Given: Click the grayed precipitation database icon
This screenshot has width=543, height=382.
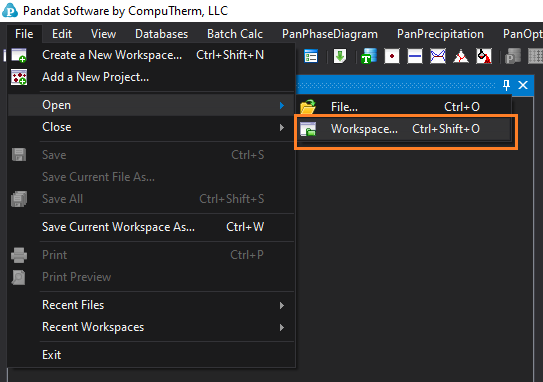Looking at the screenshot, I should (x=513, y=56).
